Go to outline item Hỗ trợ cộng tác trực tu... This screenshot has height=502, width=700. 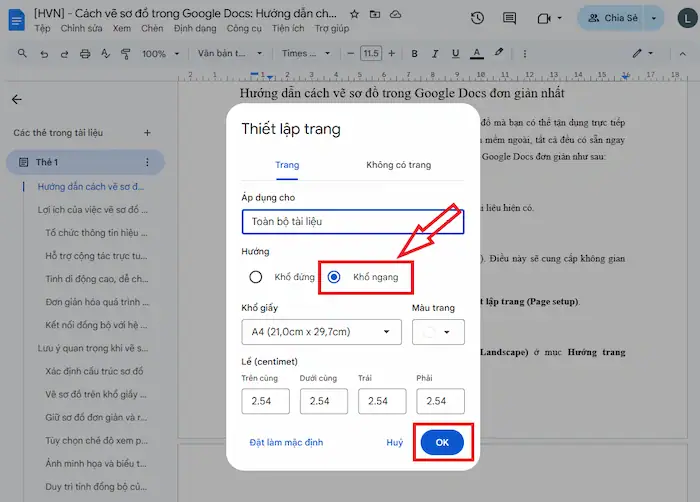tap(96, 256)
